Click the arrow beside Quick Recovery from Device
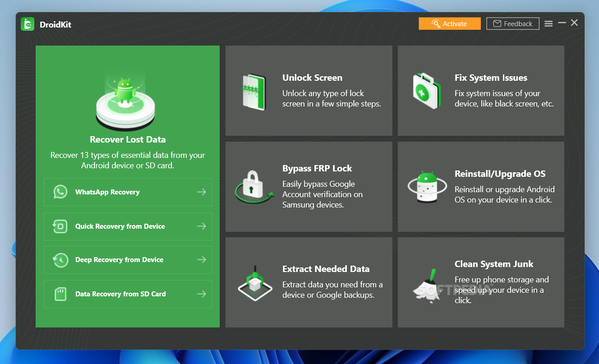Screen dimensions: 599x364 tap(202, 226)
